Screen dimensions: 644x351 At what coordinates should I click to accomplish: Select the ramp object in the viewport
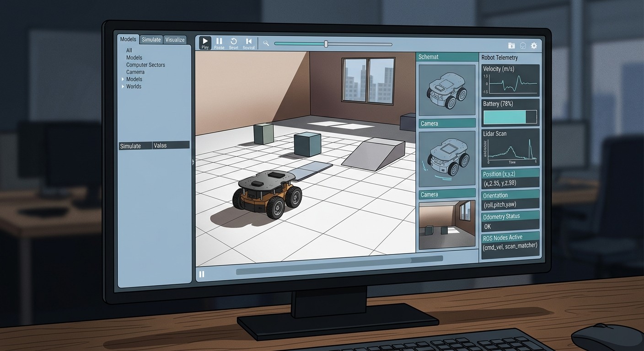(x=373, y=154)
